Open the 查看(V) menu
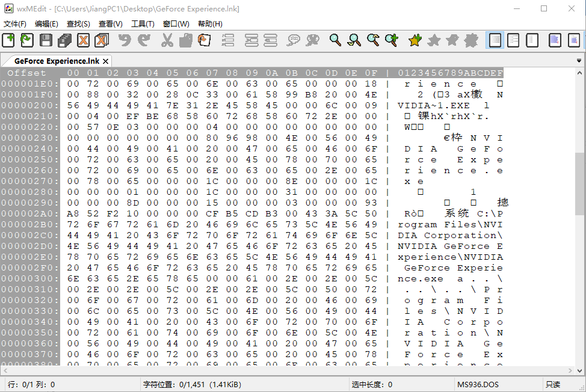 (x=111, y=24)
